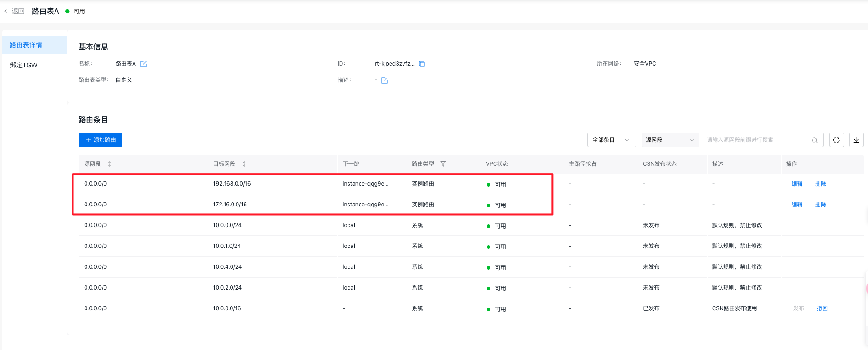Delete the 192.168.0.0/16 route
The image size is (868, 350).
pos(820,184)
